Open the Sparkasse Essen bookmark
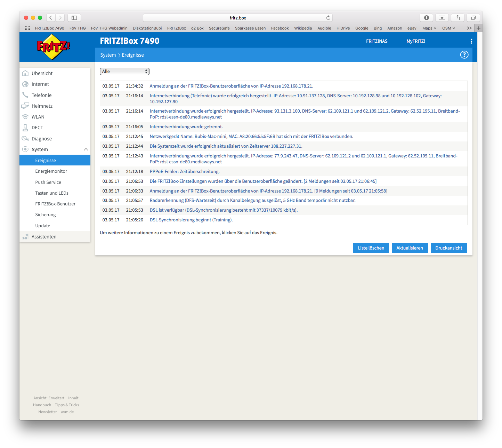Image resolution: width=502 pixels, height=448 pixels. point(250,28)
